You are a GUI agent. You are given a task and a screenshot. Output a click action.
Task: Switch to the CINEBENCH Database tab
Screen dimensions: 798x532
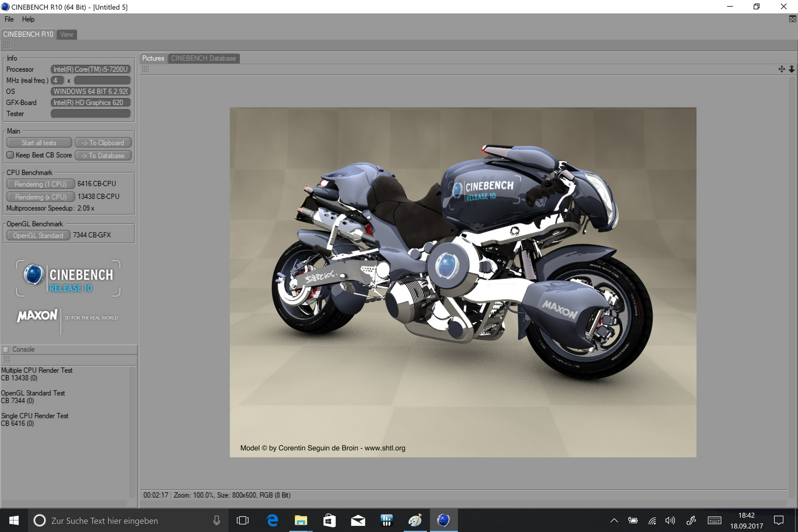tap(203, 58)
